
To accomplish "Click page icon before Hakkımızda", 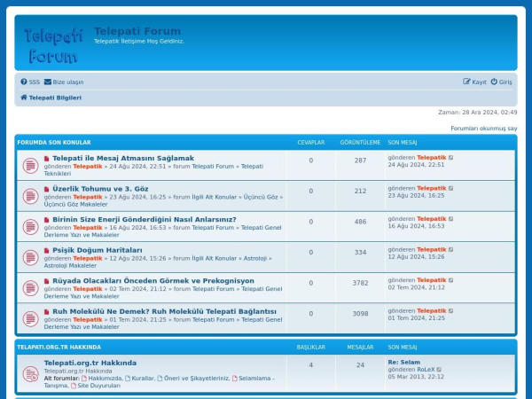I will point(84,378).
